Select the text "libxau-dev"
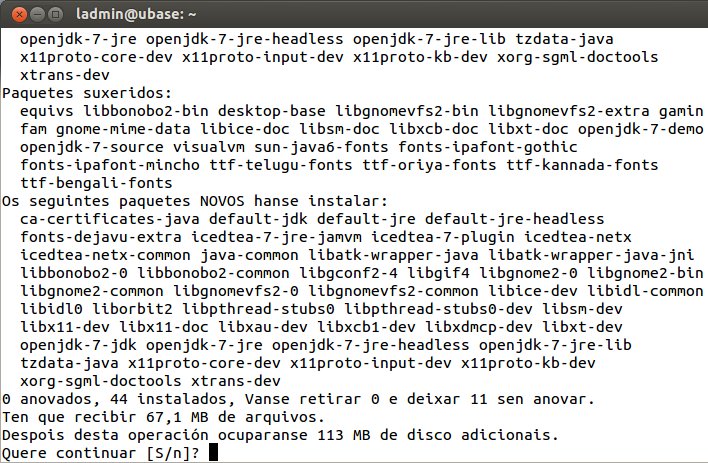708x463 pixels. coord(263,327)
